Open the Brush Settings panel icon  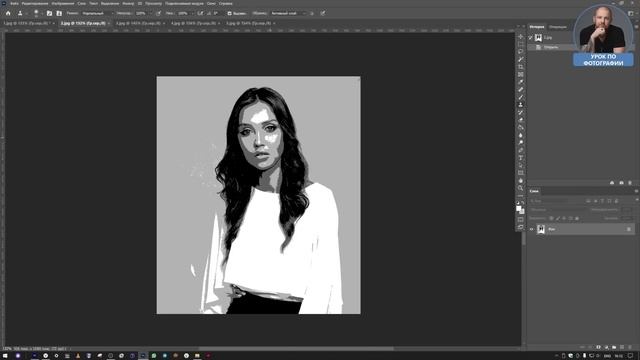pyautogui.click(x=49, y=13)
